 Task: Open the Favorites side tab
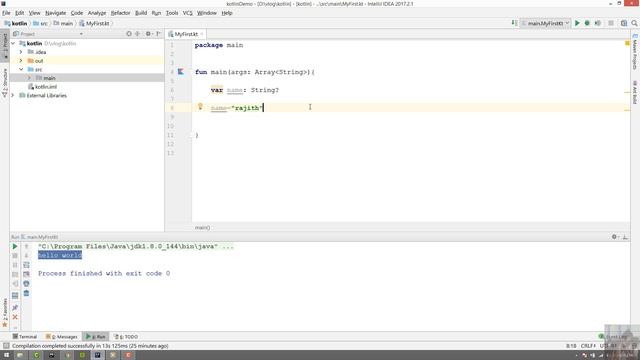[5, 313]
